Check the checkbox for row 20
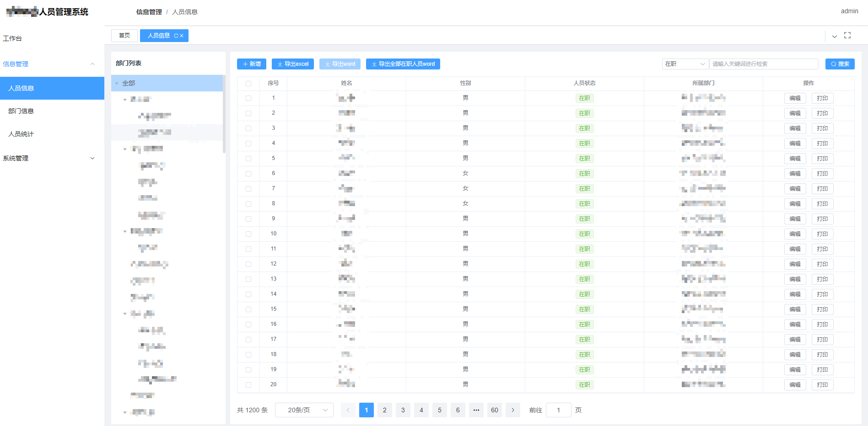 point(248,385)
